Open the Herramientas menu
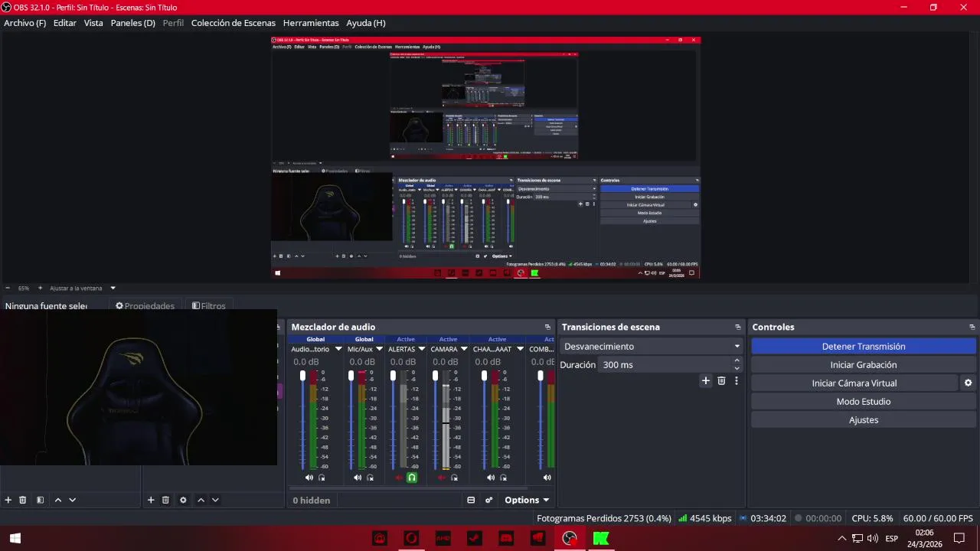The width and height of the screenshot is (980, 551). tap(311, 23)
